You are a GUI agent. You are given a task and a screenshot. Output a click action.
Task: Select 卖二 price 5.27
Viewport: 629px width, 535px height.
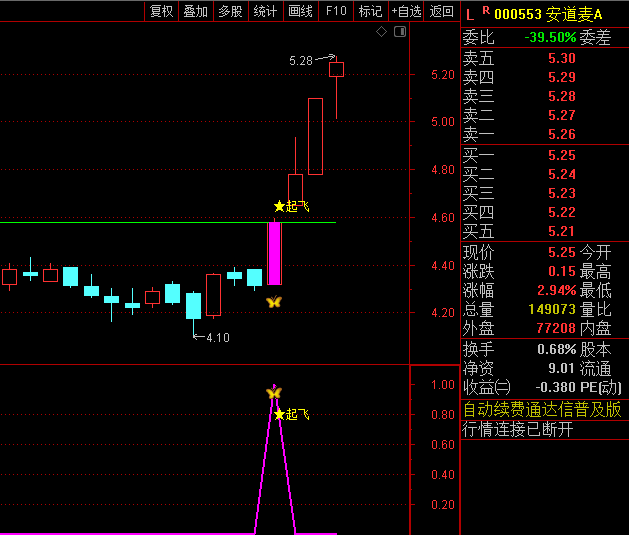[x=562, y=116]
